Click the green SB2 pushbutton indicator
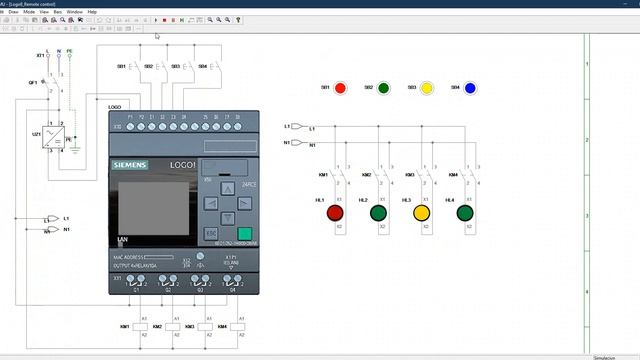The height and width of the screenshot is (360, 640). (x=383, y=88)
